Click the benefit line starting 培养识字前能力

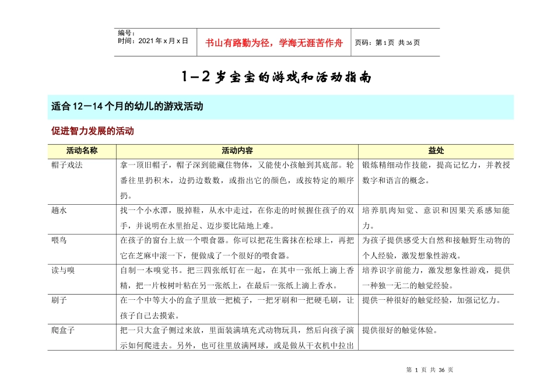(436, 271)
